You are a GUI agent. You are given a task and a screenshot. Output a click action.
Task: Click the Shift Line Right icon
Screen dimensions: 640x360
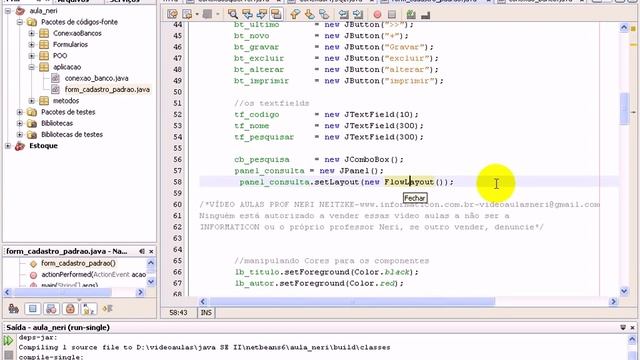point(358,15)
